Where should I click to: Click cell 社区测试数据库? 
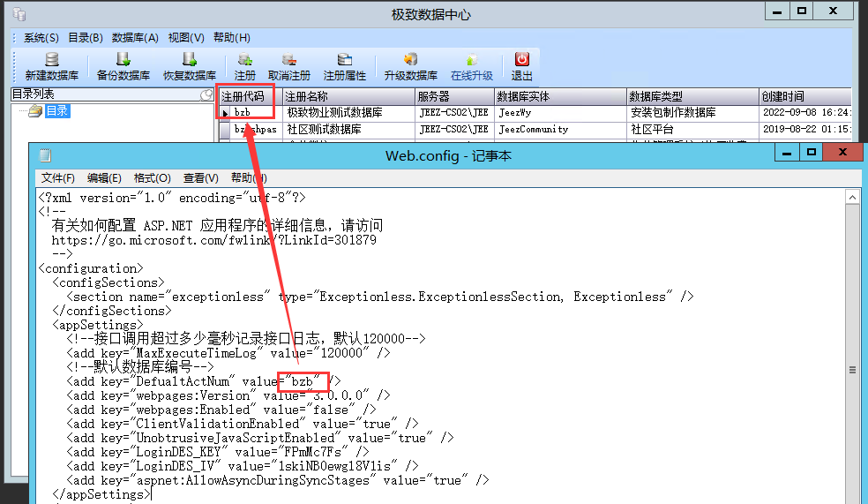(348, 130)
